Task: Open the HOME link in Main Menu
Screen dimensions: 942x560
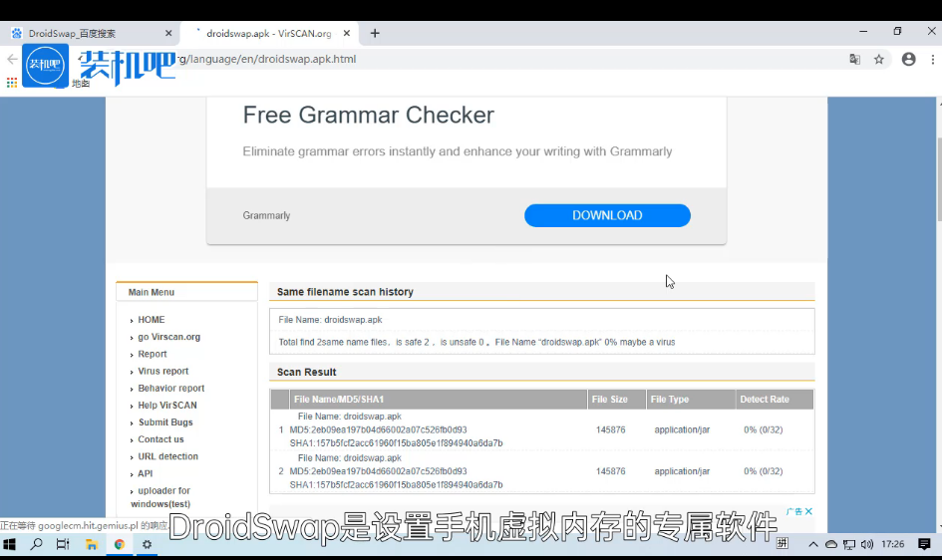Action: [152, 320]
